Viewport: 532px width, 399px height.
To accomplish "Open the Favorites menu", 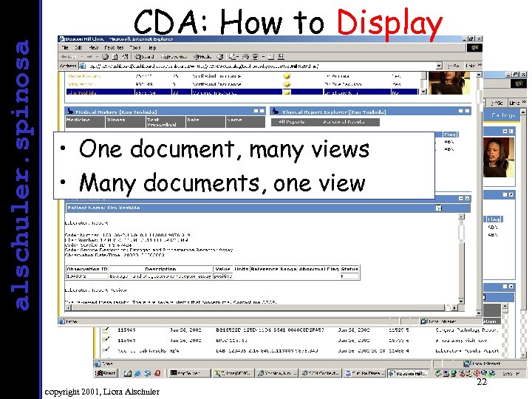I will (x=114, y=48).
